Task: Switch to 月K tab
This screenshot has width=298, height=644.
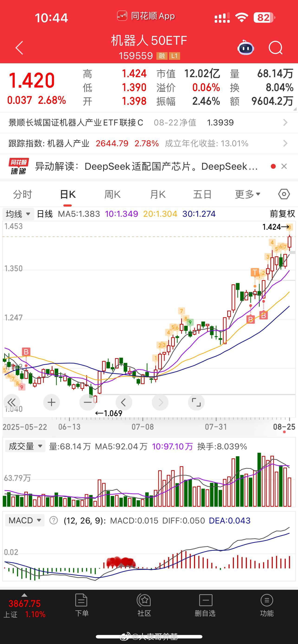Action: [158, 194]
